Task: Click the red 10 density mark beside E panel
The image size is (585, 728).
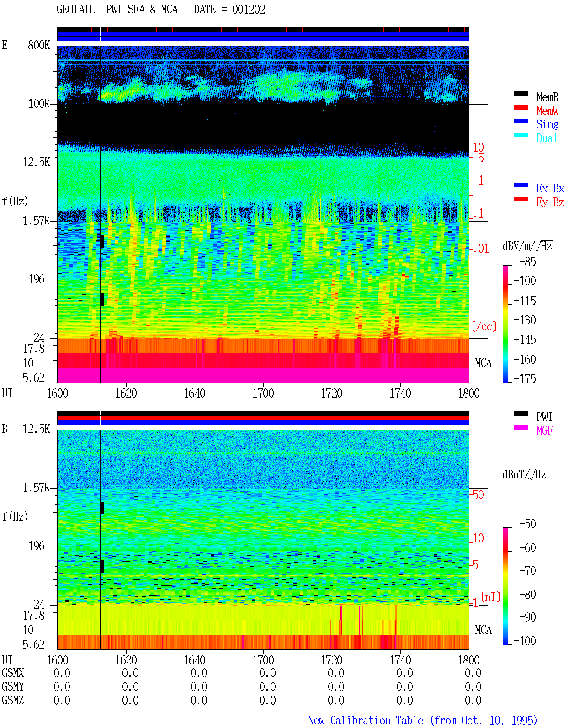Action: pyautogui.click(x=478, y=148)
